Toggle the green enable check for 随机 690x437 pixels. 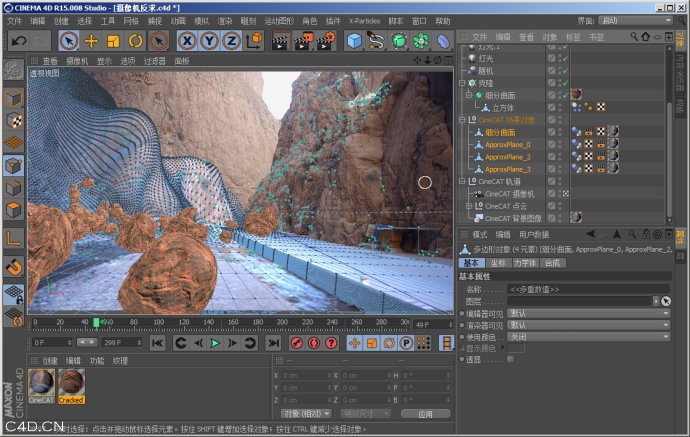click(x=565, y=70)
